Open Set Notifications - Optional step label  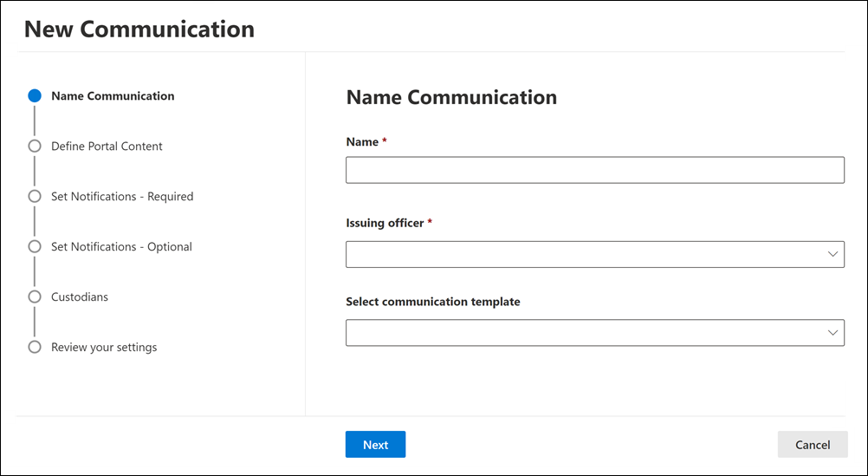coord(121,247)
